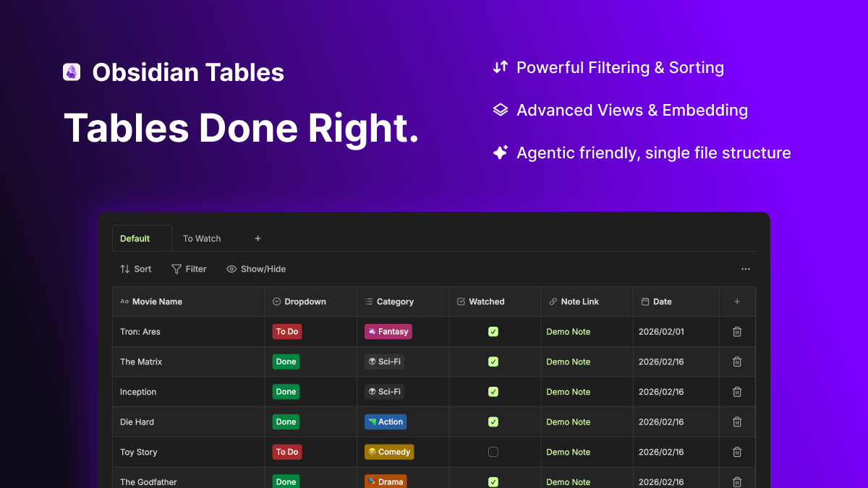The image size is (868, 488).
Task: Open the To Do dropdown for Toy Story
Action: pyautogui.click(x=287, y=452)
